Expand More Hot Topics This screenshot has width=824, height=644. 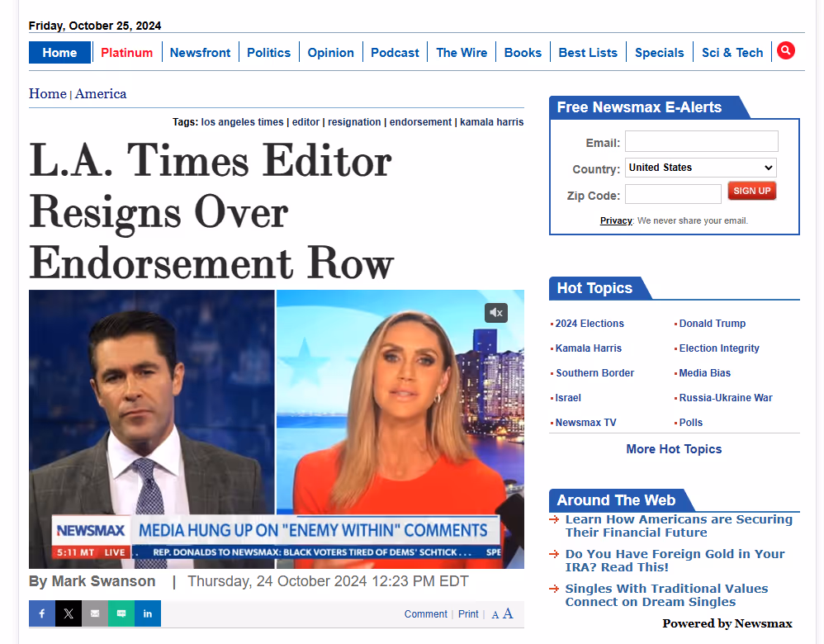(x=674, y=448)
